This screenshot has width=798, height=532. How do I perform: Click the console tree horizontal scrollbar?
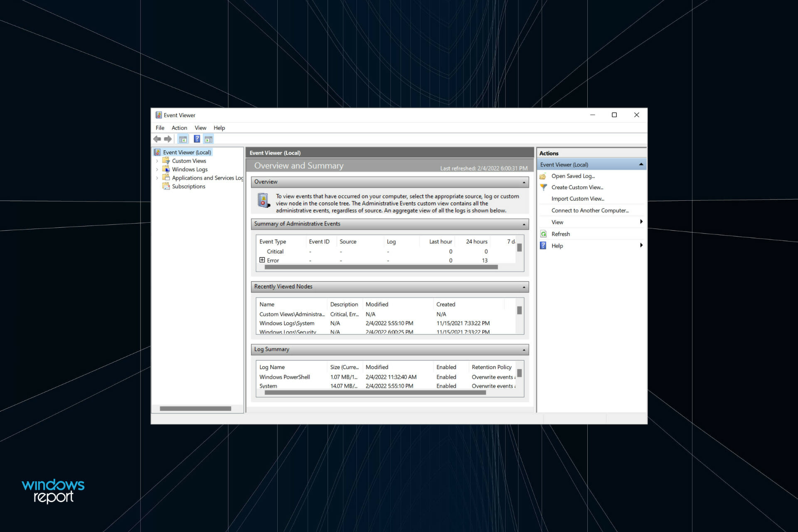point(195,409)
